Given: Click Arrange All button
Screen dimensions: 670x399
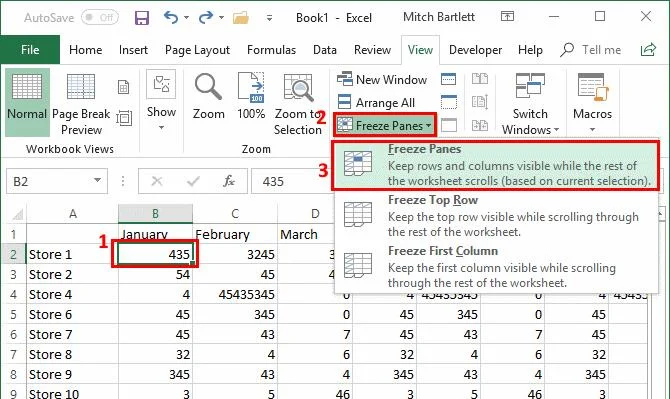Looking at the screenshot, I should (376, 103).
